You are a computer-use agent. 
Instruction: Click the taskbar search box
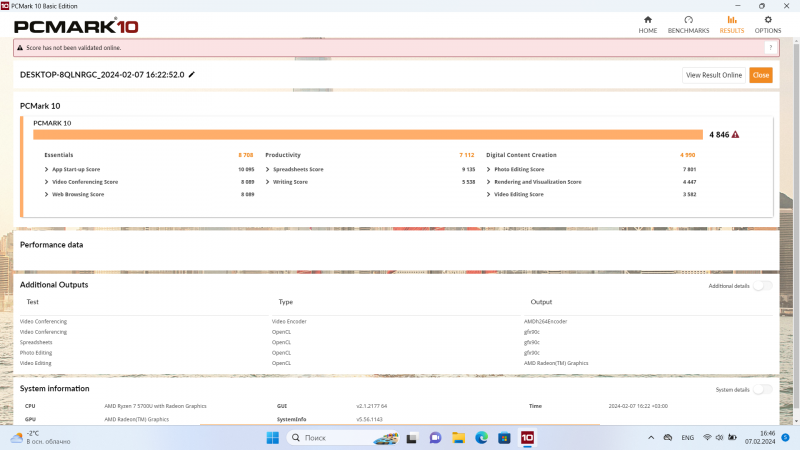pos(344,438)
